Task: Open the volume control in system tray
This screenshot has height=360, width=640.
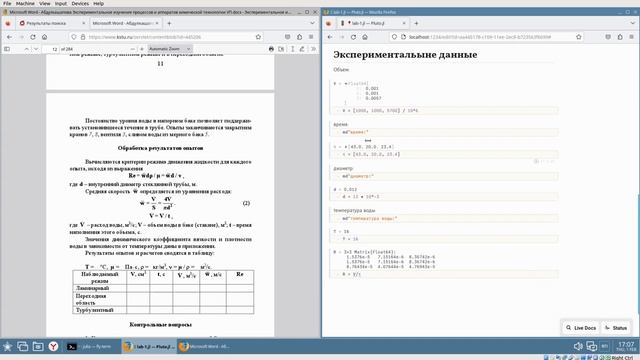Action: click(x=578, y=347)
